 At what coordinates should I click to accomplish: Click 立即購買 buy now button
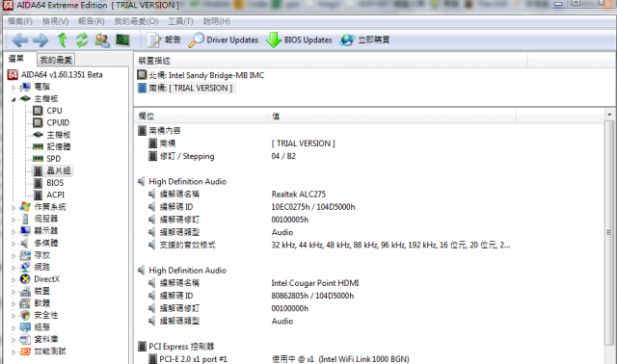click(x=364, y=40)
